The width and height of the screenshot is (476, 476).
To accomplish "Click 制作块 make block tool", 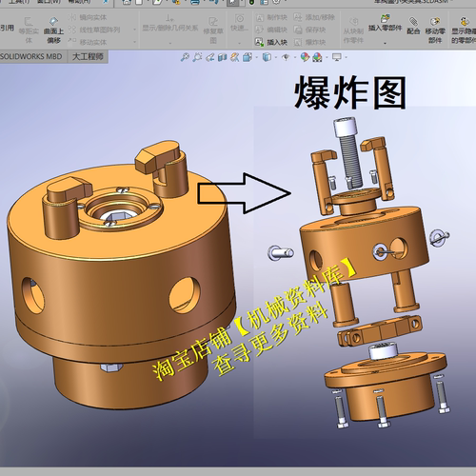I will pos(271,17).
